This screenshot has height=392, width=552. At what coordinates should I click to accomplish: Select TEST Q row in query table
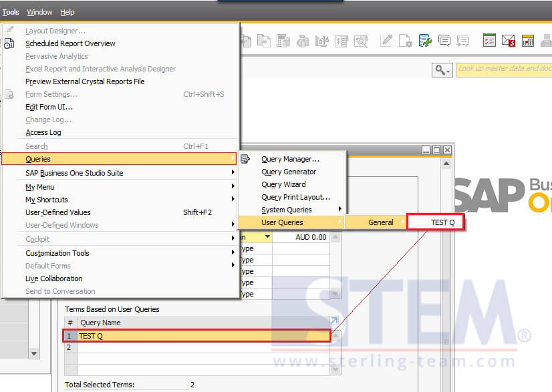(197, 336)
